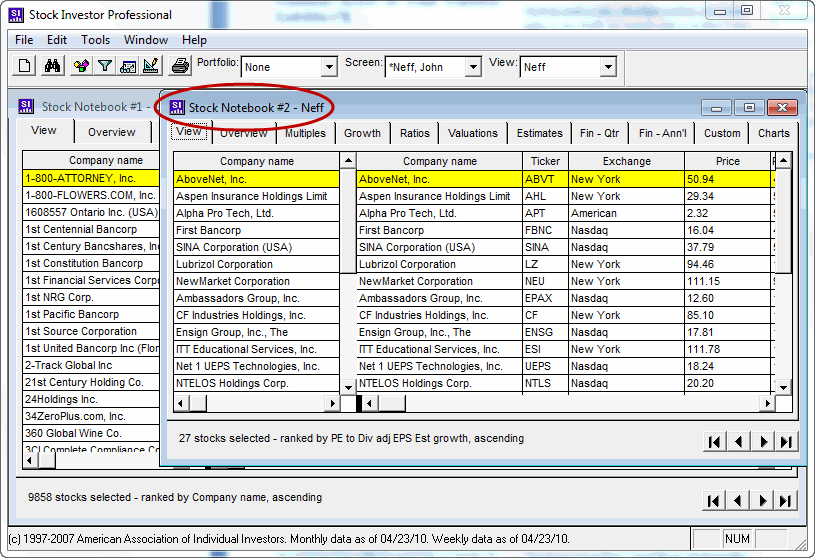
Task: Expand the View dropdown in toolbar
Action: click(608, 68)
